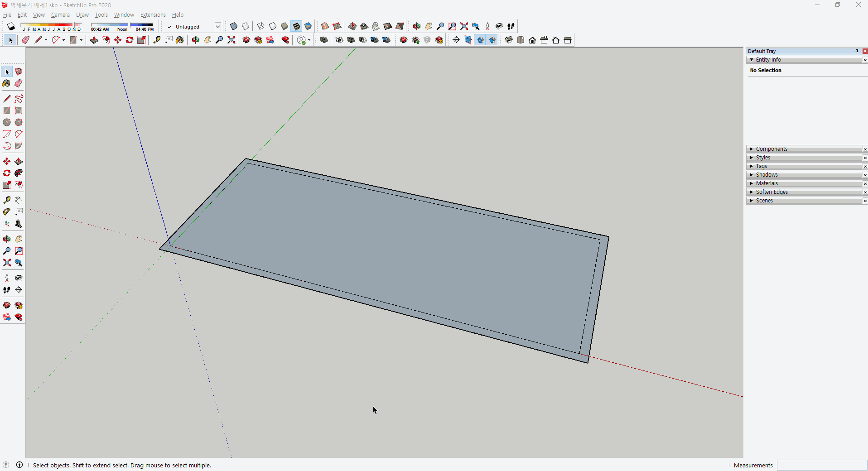Open the Camera menu
The image size is (868, 471).
click(x=60, y=15)
